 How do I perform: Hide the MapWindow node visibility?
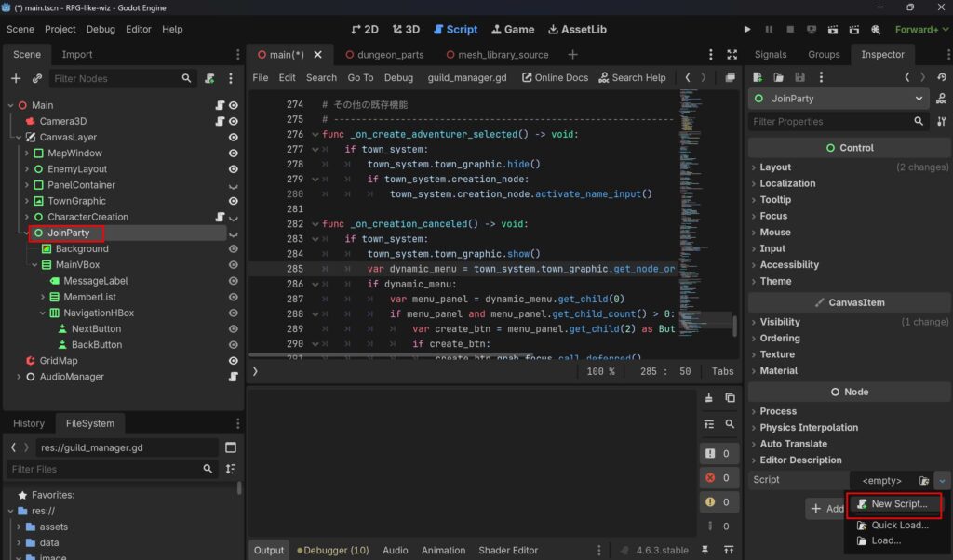pyautogui.click(x=233, y=153)
